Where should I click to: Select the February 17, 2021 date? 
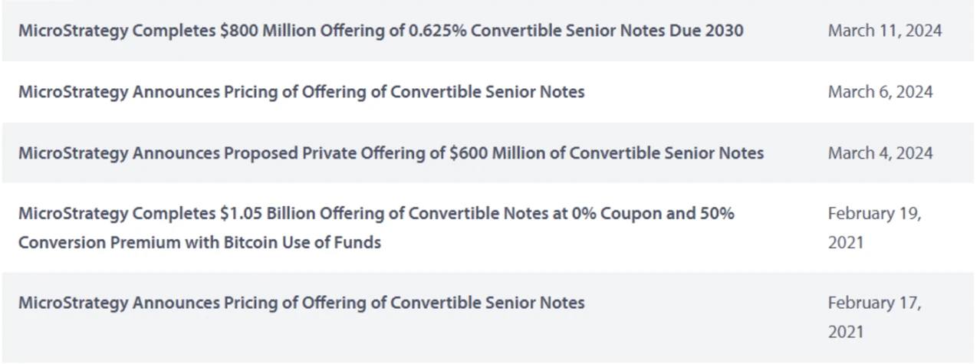tap(874, 317)
